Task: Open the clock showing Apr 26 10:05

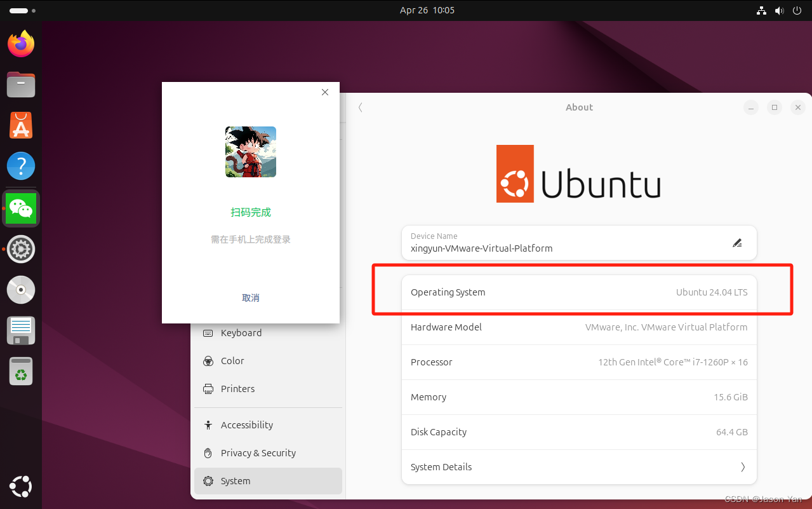Action: 427,11
